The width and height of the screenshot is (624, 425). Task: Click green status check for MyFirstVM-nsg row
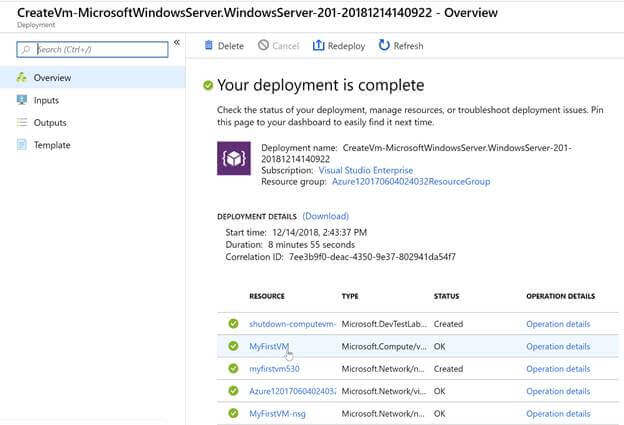coord(233,413)
